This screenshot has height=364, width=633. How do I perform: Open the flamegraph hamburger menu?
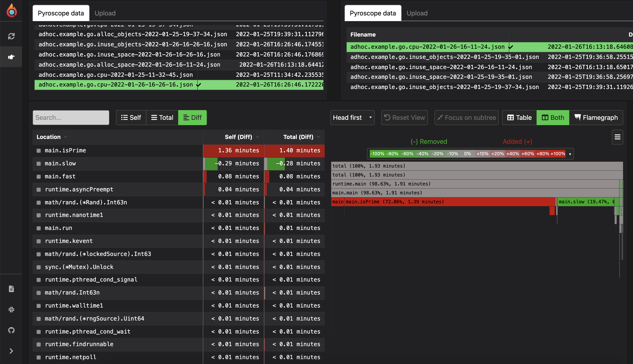tap(618, 137)
